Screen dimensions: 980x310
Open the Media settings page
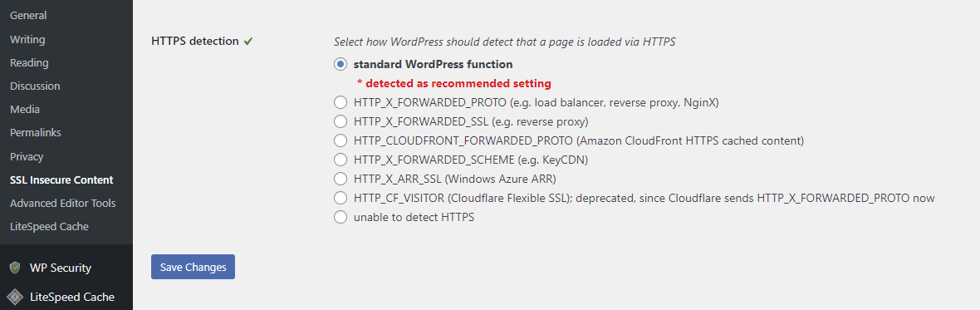pyautogui.click(x=25, y=110)
